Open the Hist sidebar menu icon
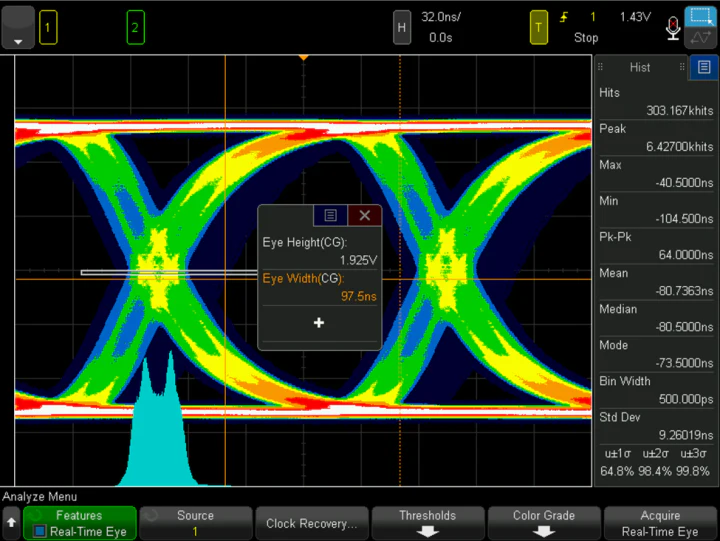This screenshot has height=541, width=720. pyautogui.click(x=704, y=68)
